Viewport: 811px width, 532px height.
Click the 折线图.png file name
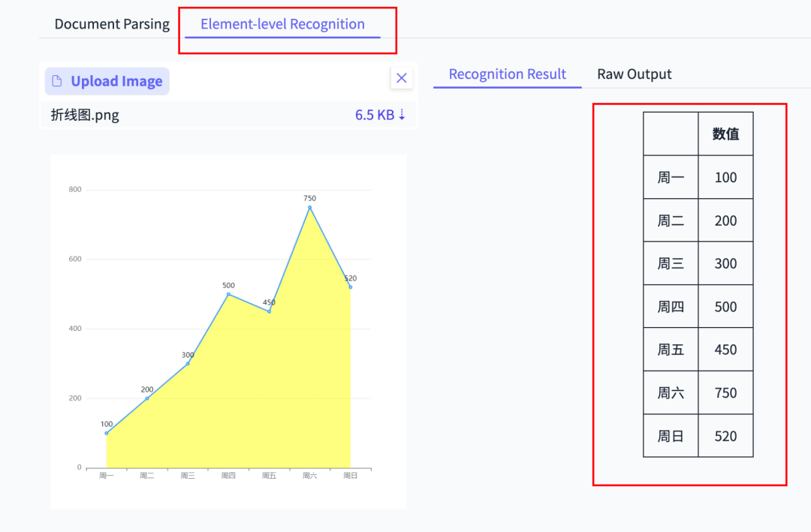(x=85, y=115)
